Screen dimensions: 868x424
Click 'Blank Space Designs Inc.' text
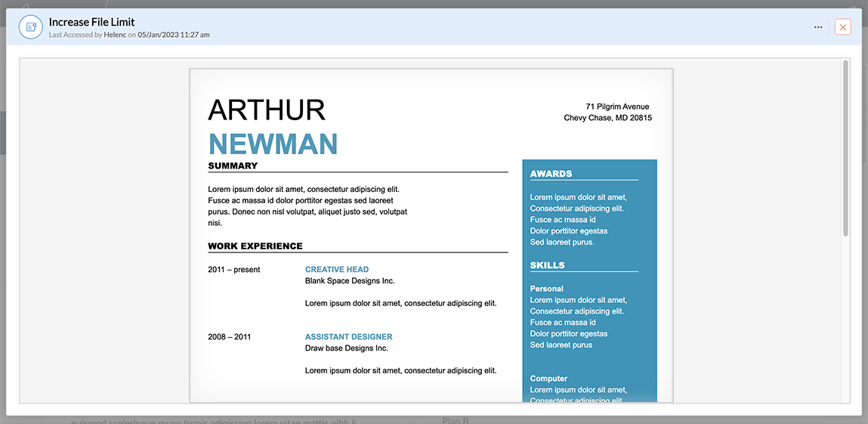(350, 280)
